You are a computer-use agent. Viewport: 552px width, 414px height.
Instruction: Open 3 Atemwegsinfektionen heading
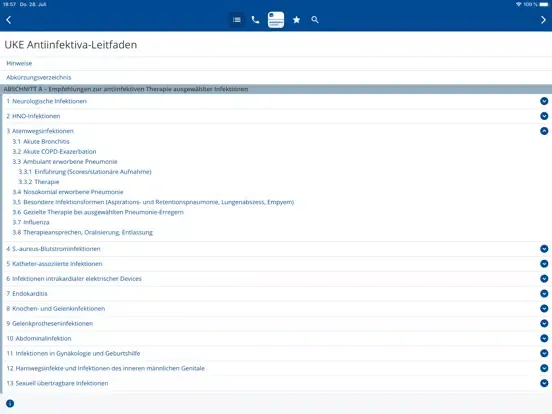40,131
